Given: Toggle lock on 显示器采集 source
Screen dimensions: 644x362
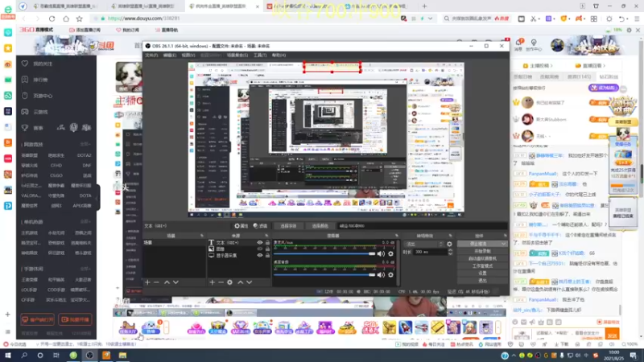Looking at the screenshot, I should [x=267, y=255].
